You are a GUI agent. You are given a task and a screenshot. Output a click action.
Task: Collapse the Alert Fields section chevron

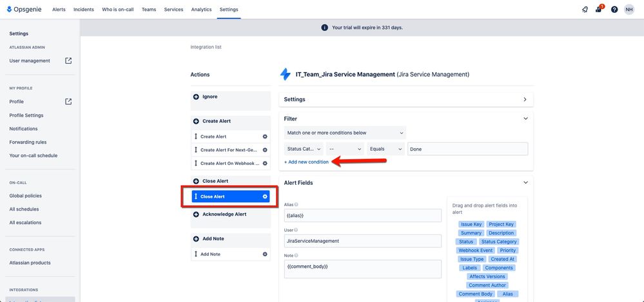tap(525, 183)
